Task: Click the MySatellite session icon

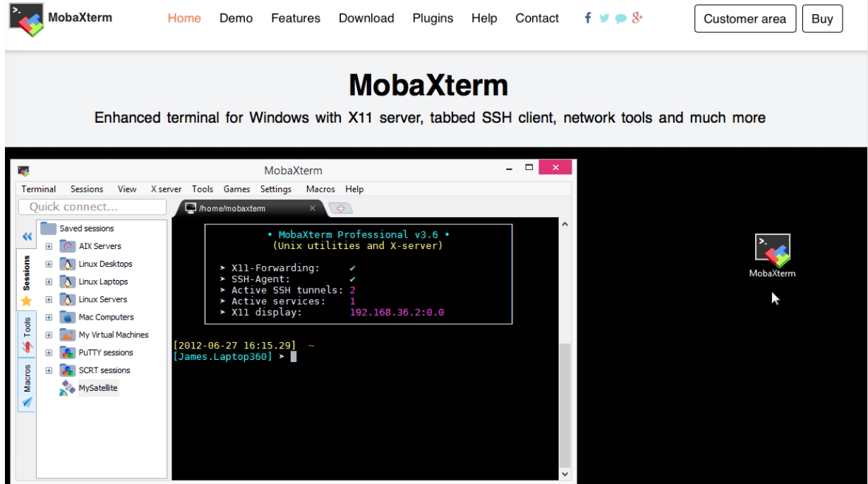Action: [x=68, y=387]
